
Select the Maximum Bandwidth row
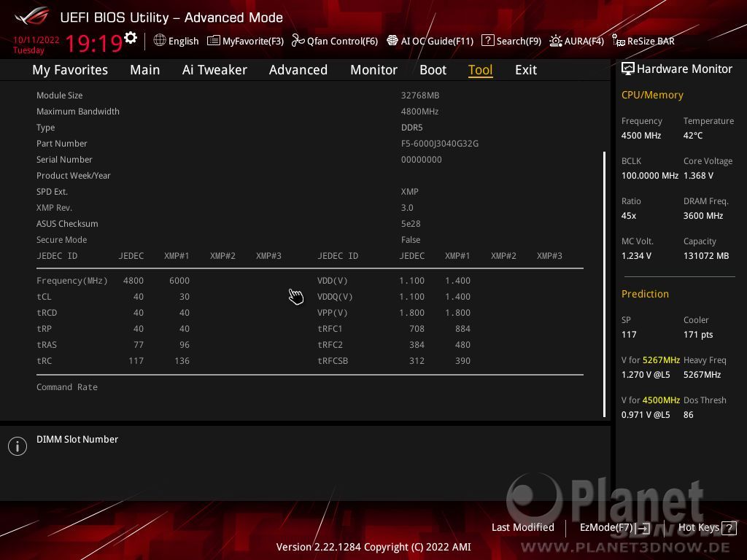[x=309, y=112]
